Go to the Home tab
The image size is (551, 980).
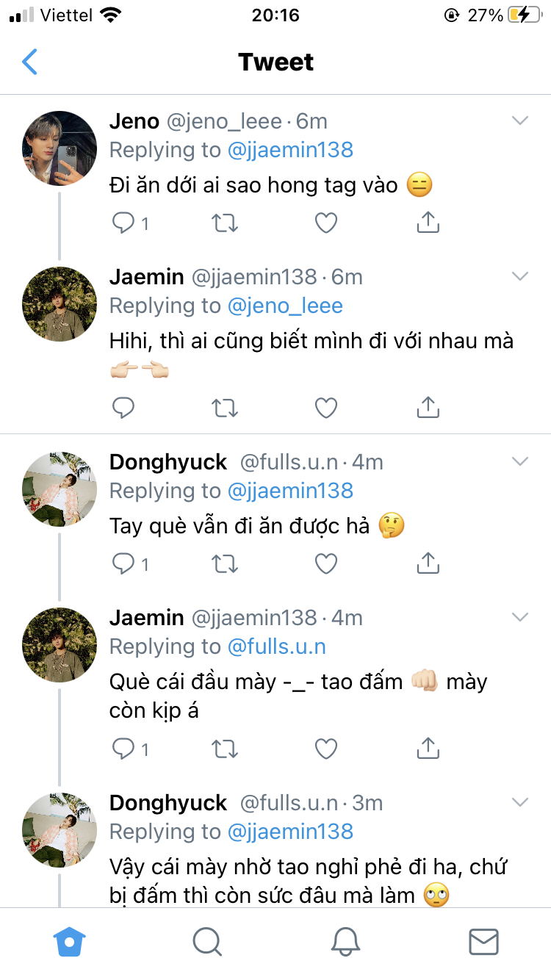point(70,940)
